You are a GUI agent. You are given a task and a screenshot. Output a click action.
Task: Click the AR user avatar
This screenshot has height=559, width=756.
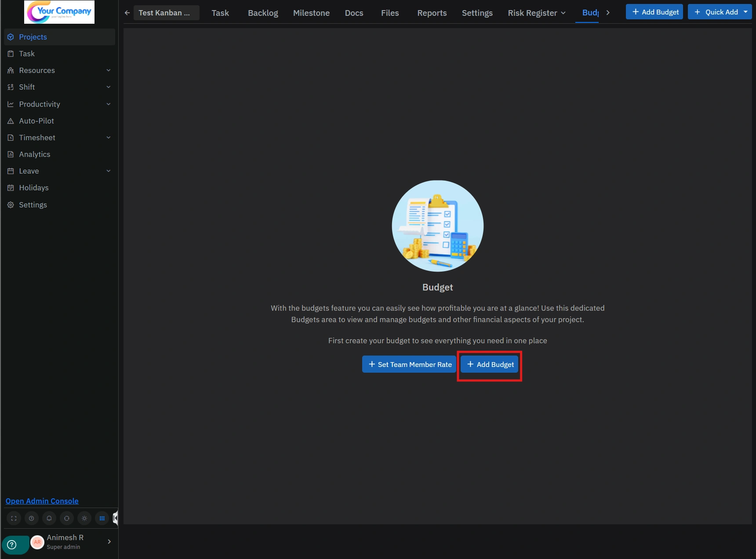tap(37, 542)
